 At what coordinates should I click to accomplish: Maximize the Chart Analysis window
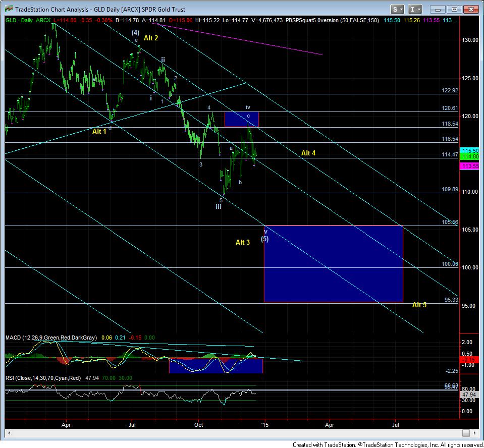[454, 10]
